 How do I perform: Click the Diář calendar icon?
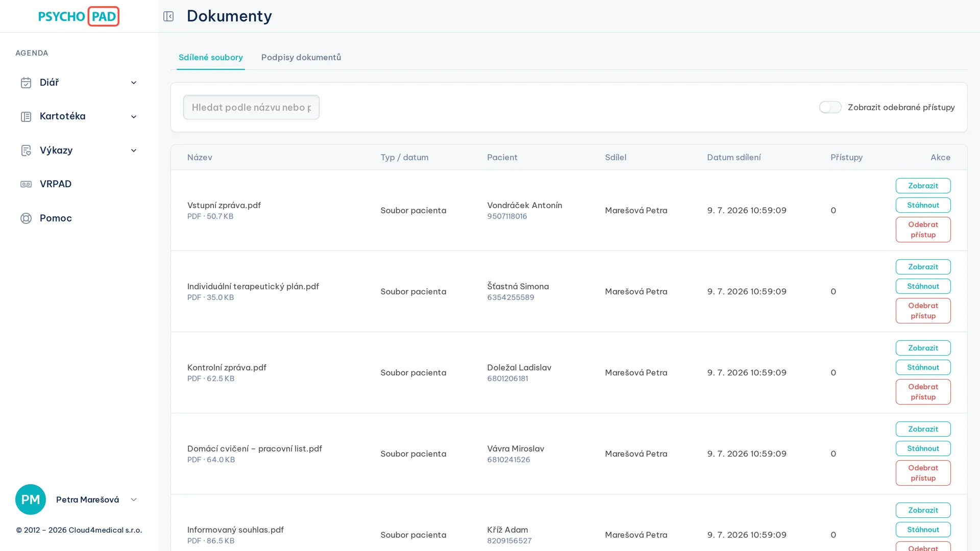(x=26, y=83)
